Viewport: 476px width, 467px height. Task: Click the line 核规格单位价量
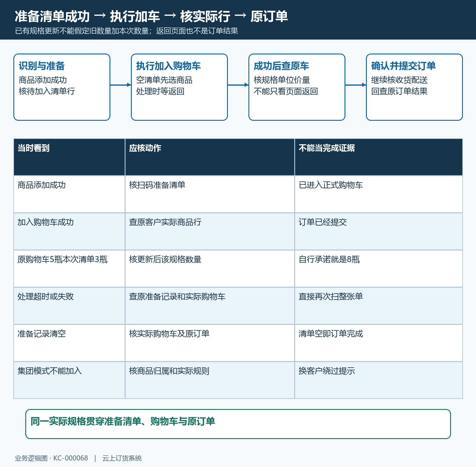[x=282, y=80]
